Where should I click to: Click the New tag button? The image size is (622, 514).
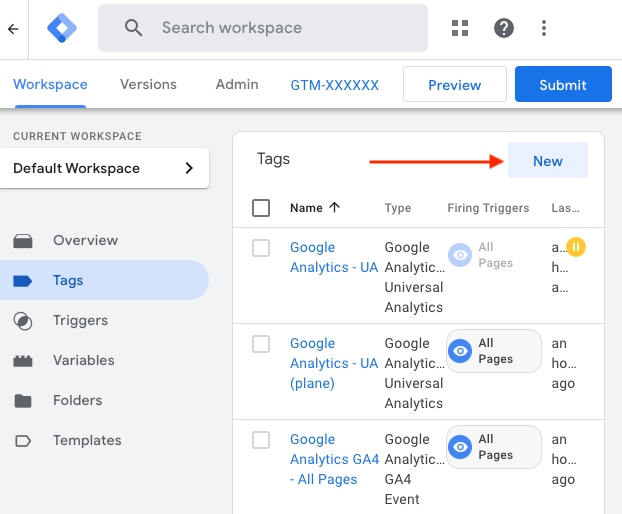tap(547, 161)
